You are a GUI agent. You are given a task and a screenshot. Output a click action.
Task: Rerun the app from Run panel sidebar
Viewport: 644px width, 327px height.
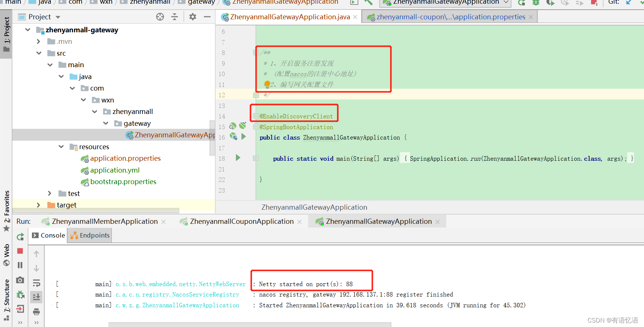tap(20, 236)
